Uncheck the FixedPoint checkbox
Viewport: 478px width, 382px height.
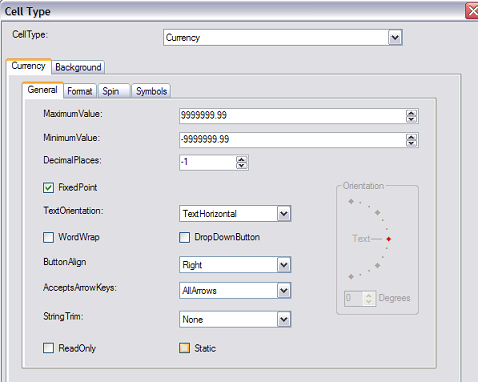click(48, 188)
